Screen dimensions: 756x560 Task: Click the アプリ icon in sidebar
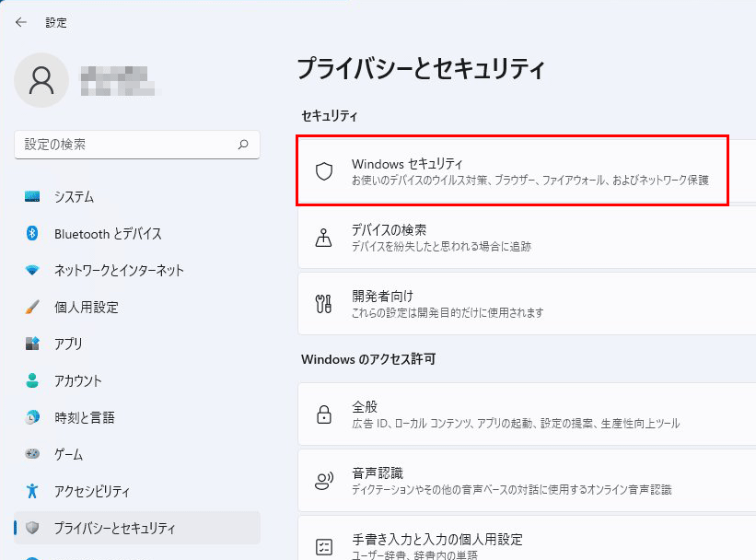click(x=32, y=344)
